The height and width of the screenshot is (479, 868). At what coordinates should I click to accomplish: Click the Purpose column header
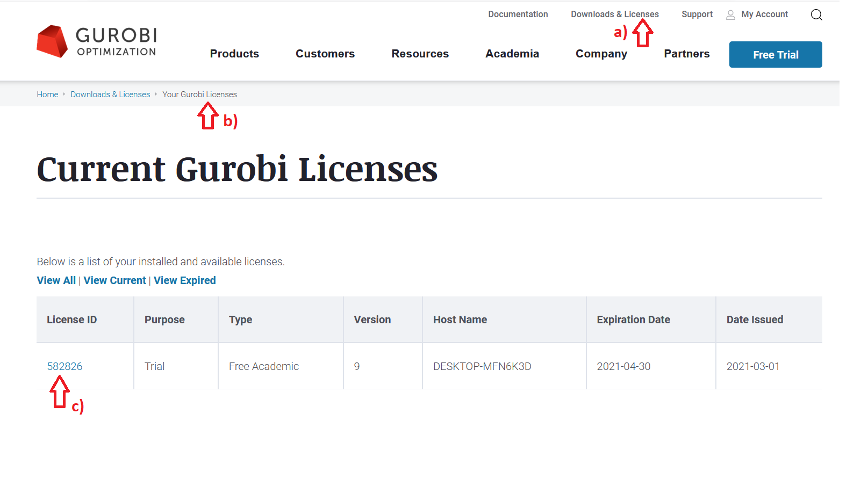pos(176,320)
